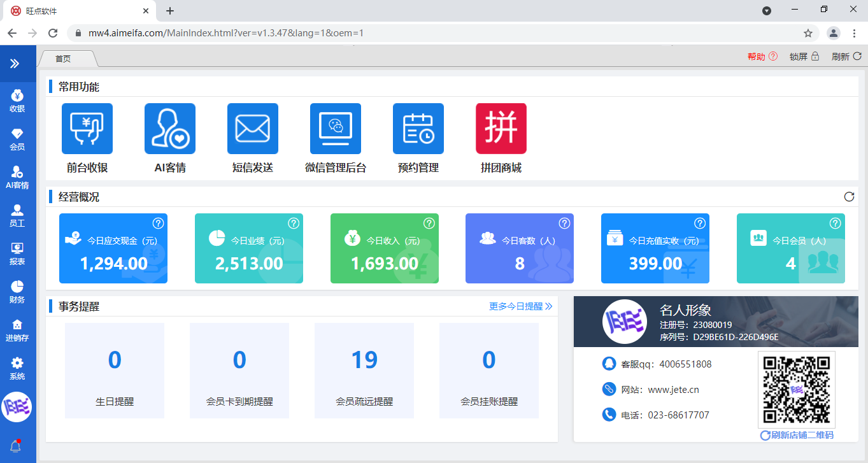Expand the sidebar with double-arrow icon
This screenshot has width=868, height=463.
pos(15,64)
